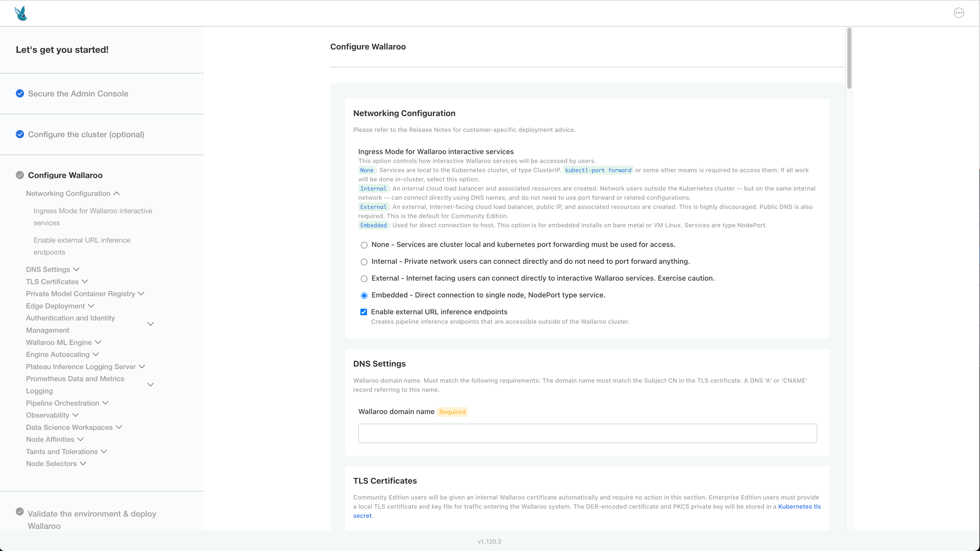Collapse Networking Configuration with the up chevron
The image size is (980, 551).
click(117, 194)
